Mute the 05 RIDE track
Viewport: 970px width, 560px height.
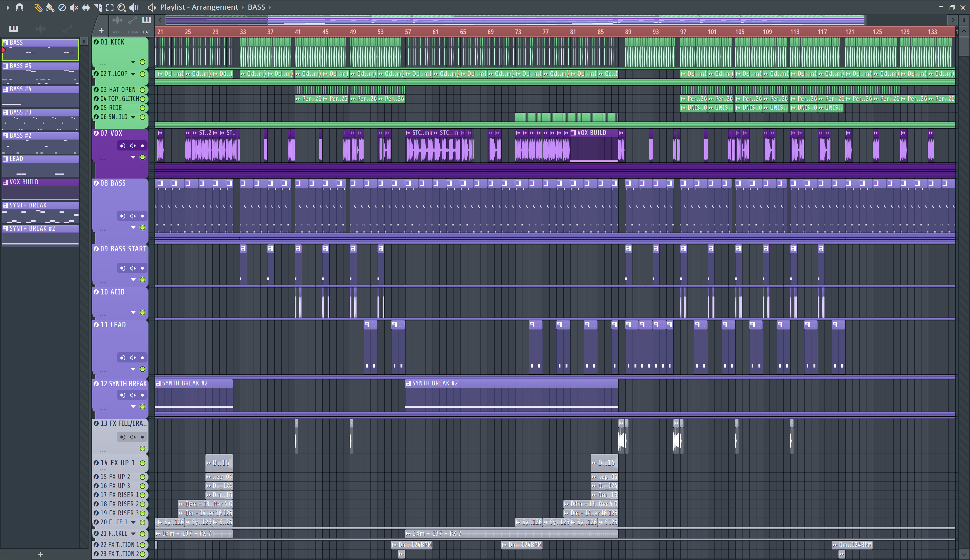point(142,108)
